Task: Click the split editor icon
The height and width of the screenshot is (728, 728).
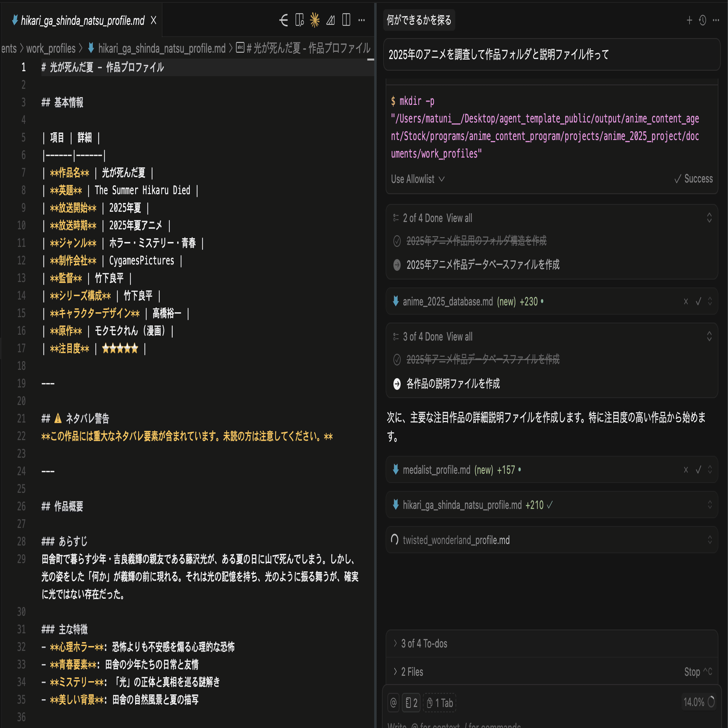Action: tap(346, 20)
